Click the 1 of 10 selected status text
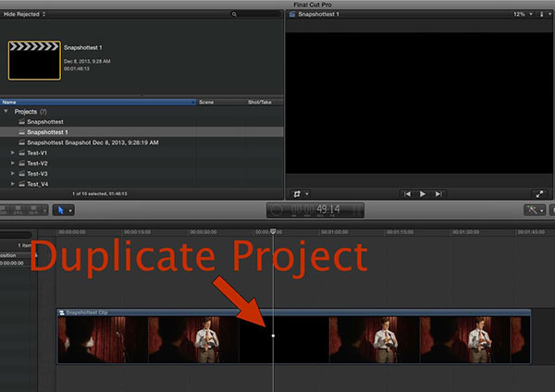The width and height of the screenshot is (555, 392). pos(100,194)
